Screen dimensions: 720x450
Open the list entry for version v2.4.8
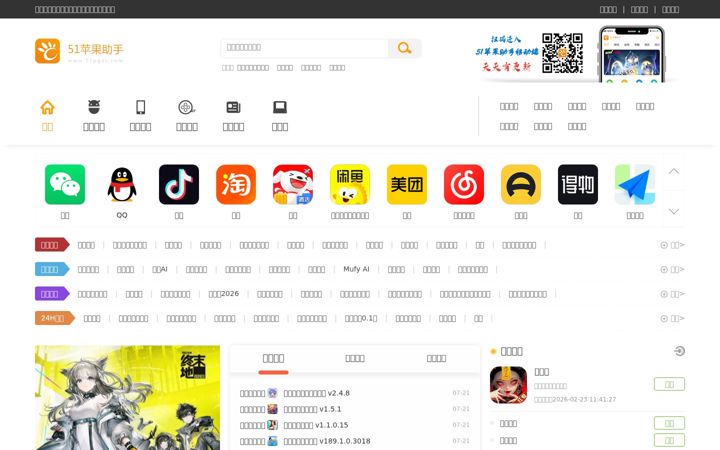(316, 393)
